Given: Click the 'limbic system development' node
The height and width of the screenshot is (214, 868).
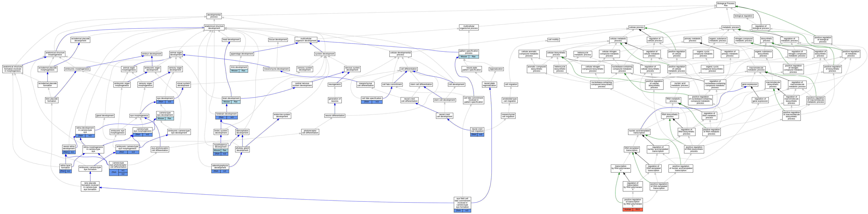Looking at the screenshot, I should coord(221,132).
